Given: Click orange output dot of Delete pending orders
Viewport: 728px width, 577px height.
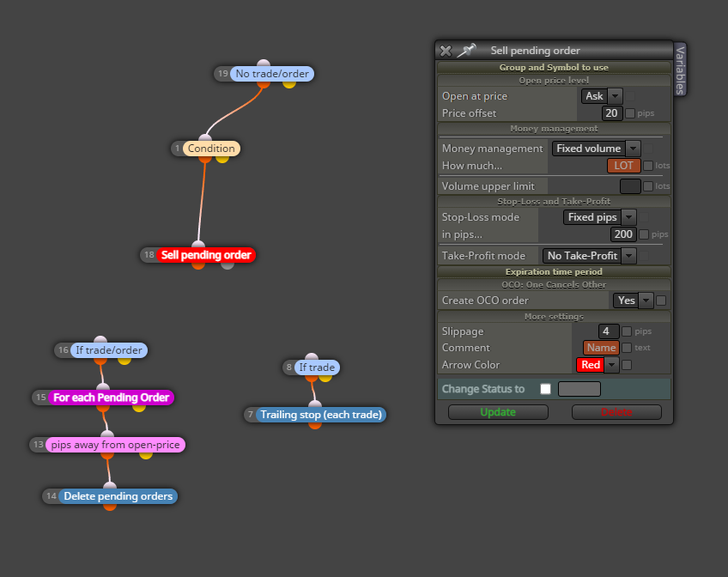Looking at the screenshot, I should [110, 507].
